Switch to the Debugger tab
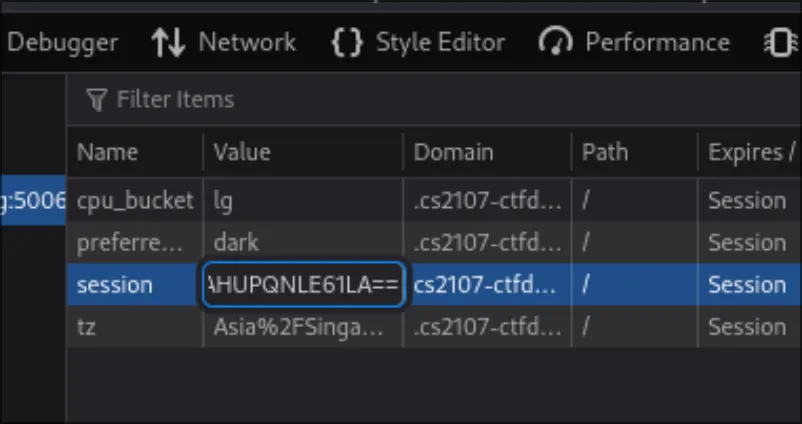The height and width of the screenshot is (424, 802). (62, 43)
